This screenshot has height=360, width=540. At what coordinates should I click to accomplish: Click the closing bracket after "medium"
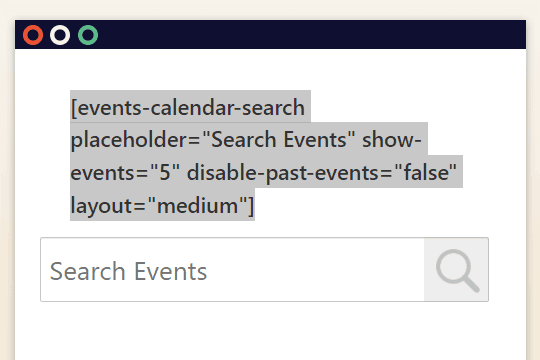click(250, 206)
